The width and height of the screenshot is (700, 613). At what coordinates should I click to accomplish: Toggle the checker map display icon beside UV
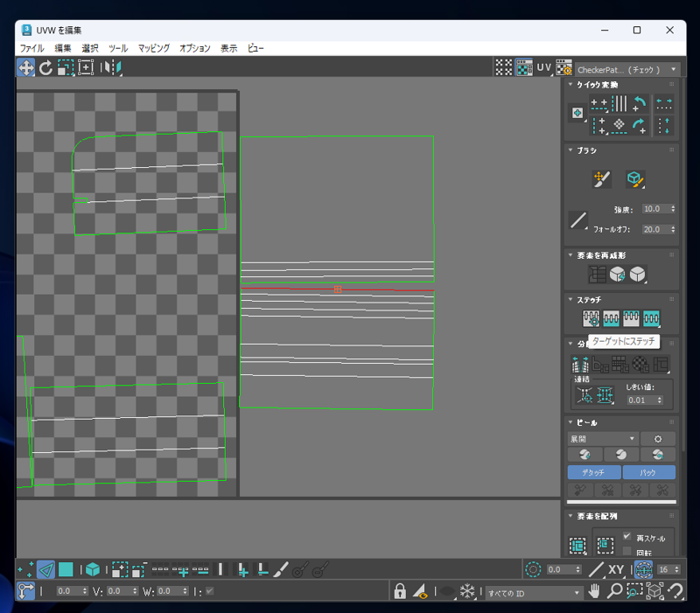(x=523, y=68)
